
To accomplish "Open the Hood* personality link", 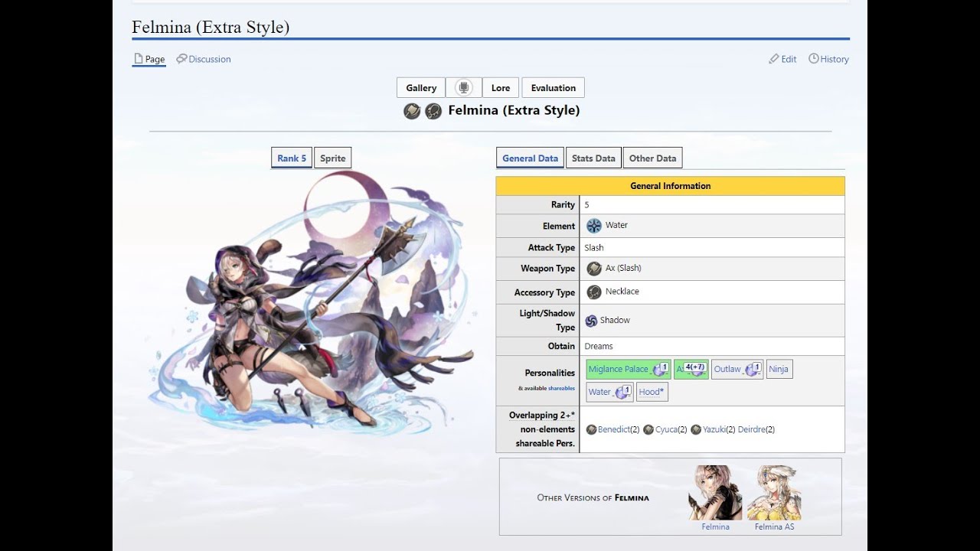I will [652, 392].
